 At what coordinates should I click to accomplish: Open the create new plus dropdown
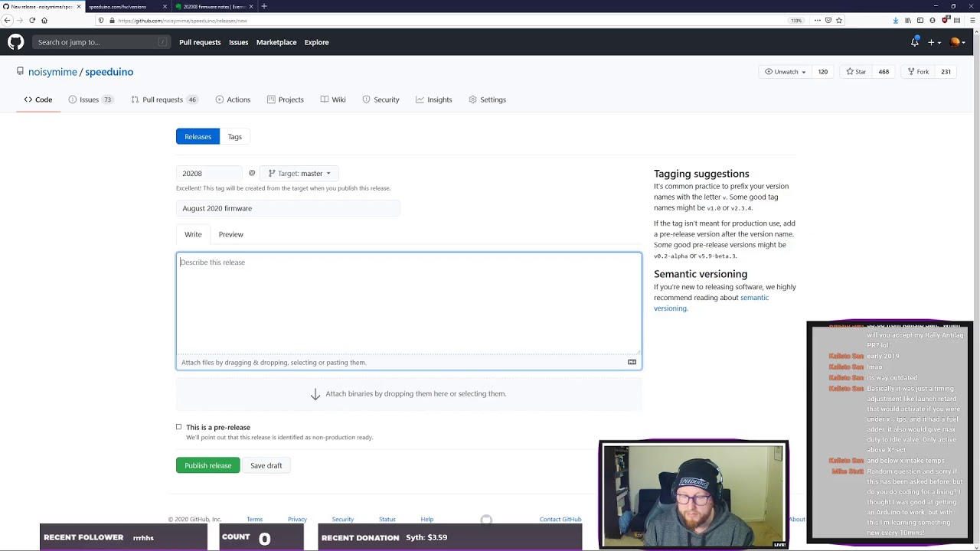point(934,42)
